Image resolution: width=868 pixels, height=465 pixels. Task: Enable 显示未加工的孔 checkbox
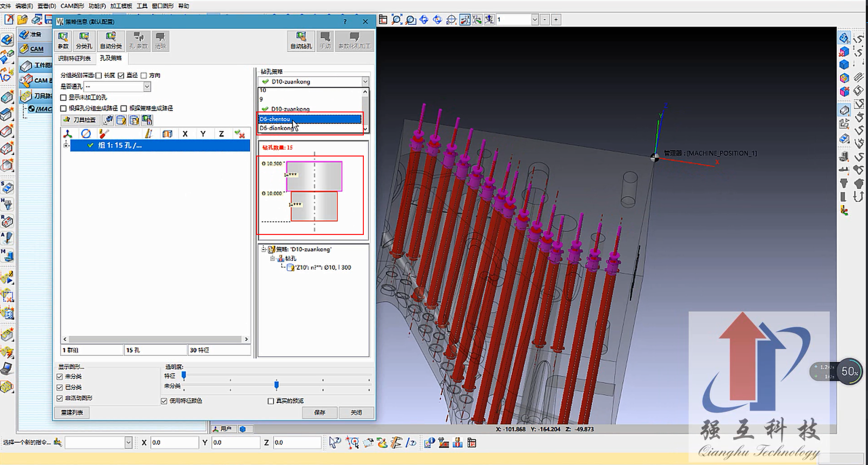point(63,97)
